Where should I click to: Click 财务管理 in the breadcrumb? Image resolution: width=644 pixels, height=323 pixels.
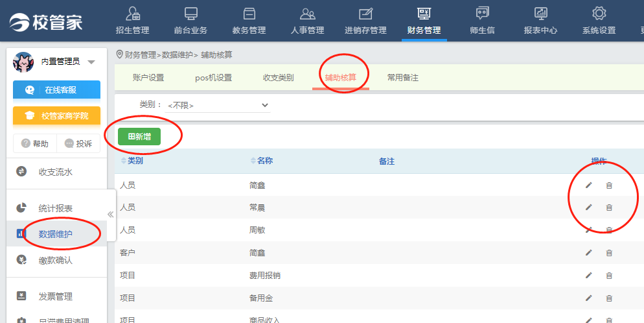pos(141,54)
